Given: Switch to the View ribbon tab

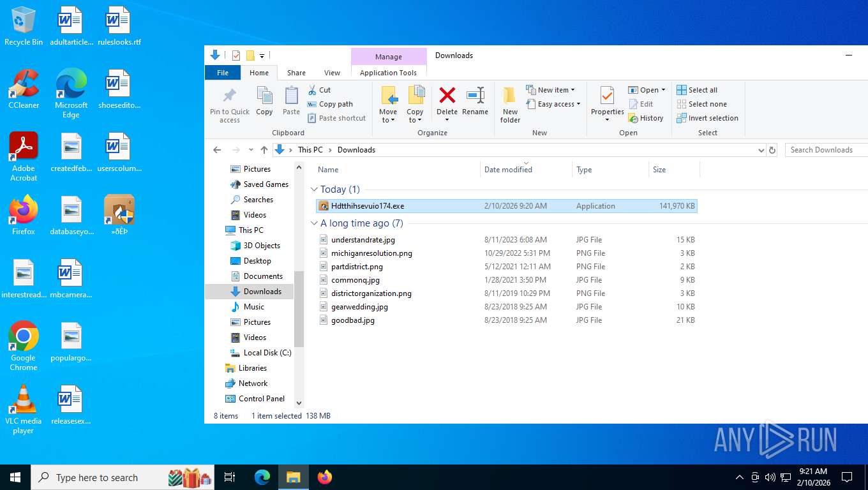Looking at the screenshot, I should [332, 73].
